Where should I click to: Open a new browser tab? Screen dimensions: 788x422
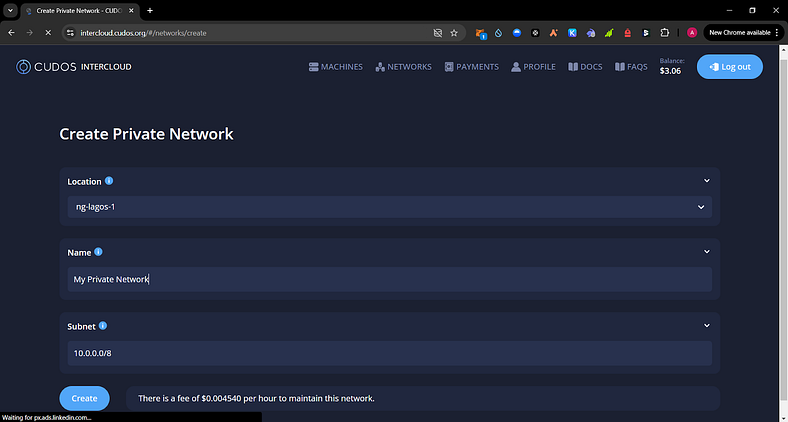point(150,11)
